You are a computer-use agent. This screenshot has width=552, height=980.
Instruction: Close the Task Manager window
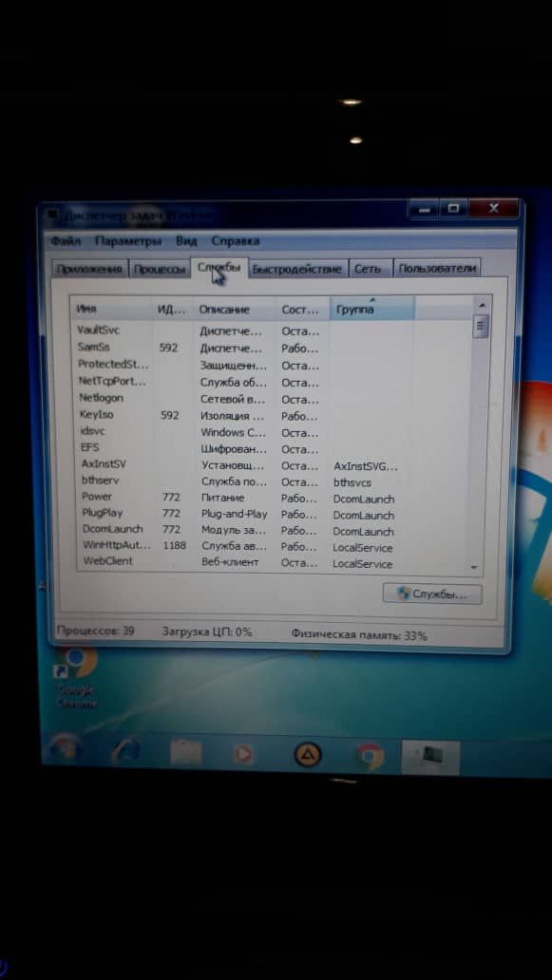tap(494, 209)
